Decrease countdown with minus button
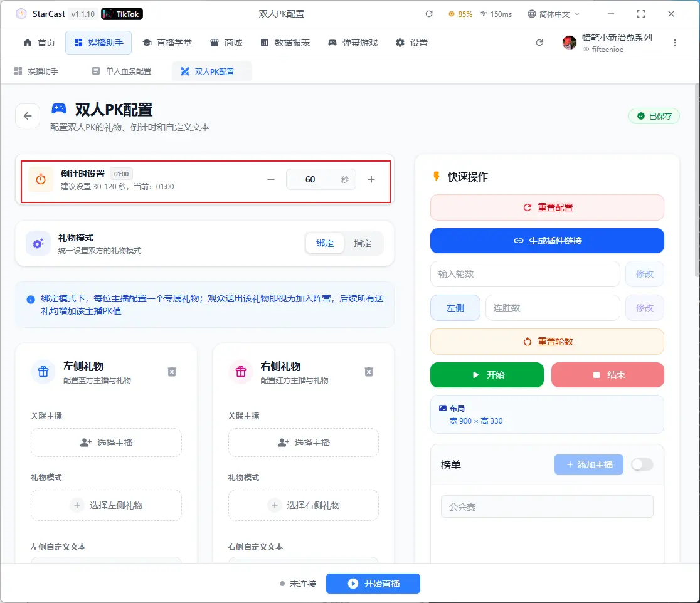Screen dimensions: 700x603 tap(271, 179)
